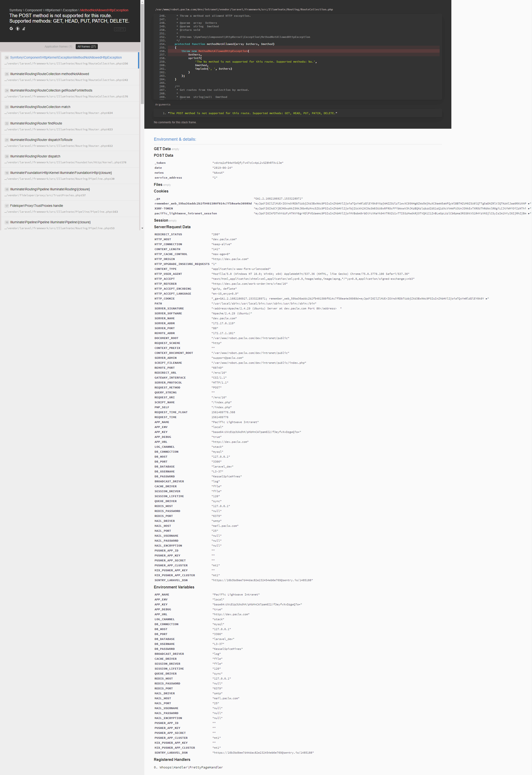Click MAIL_HOST value under Environment Variables
Screen dimensions: 532x775
click(x=226, y=699)
